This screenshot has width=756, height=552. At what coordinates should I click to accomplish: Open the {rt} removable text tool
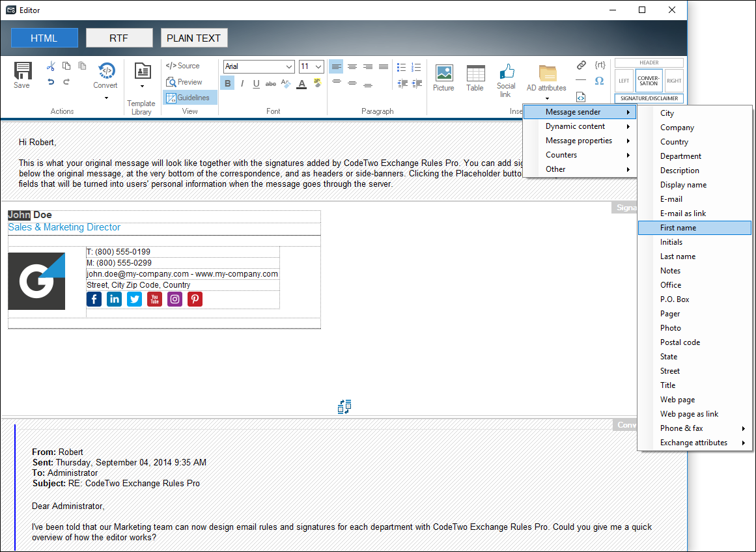(x=600, y=65)
